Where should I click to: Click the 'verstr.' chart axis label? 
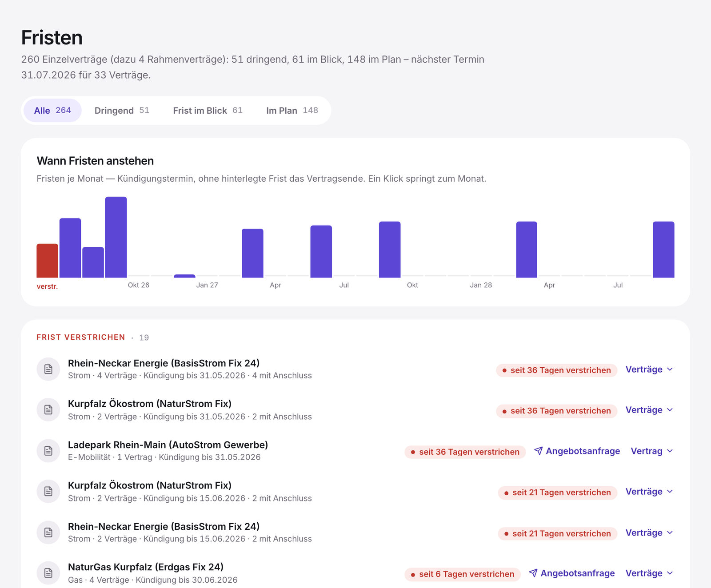pos(47,286)
